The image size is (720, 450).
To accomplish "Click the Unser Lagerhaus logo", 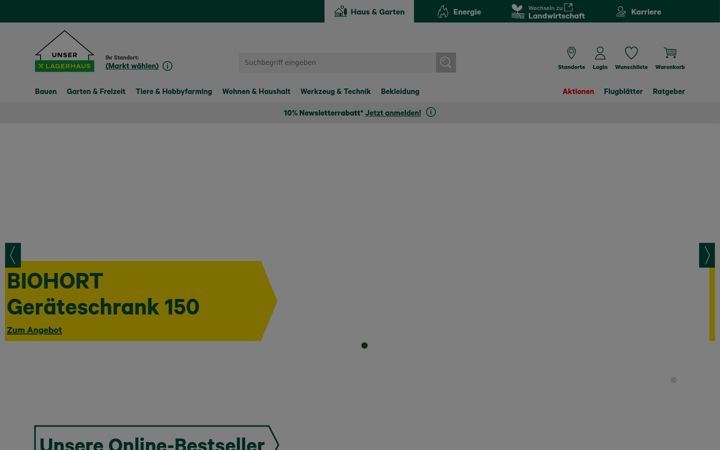I will click(x=65, y=51).
